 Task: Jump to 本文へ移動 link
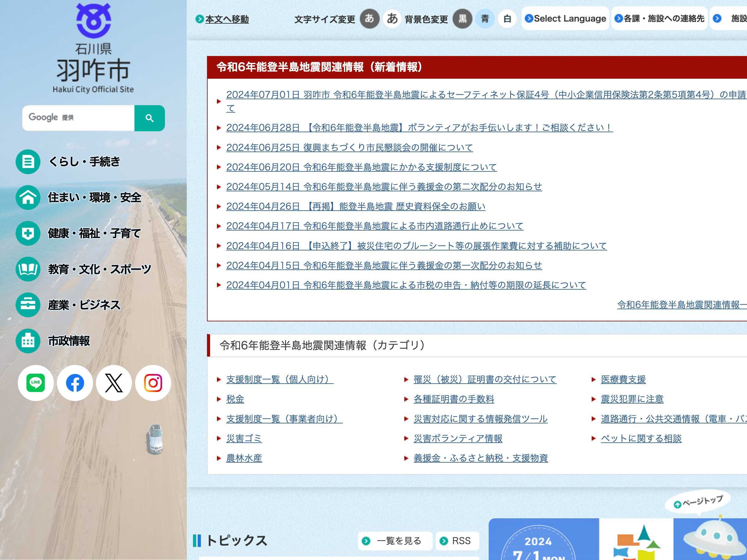click(227, 19)
